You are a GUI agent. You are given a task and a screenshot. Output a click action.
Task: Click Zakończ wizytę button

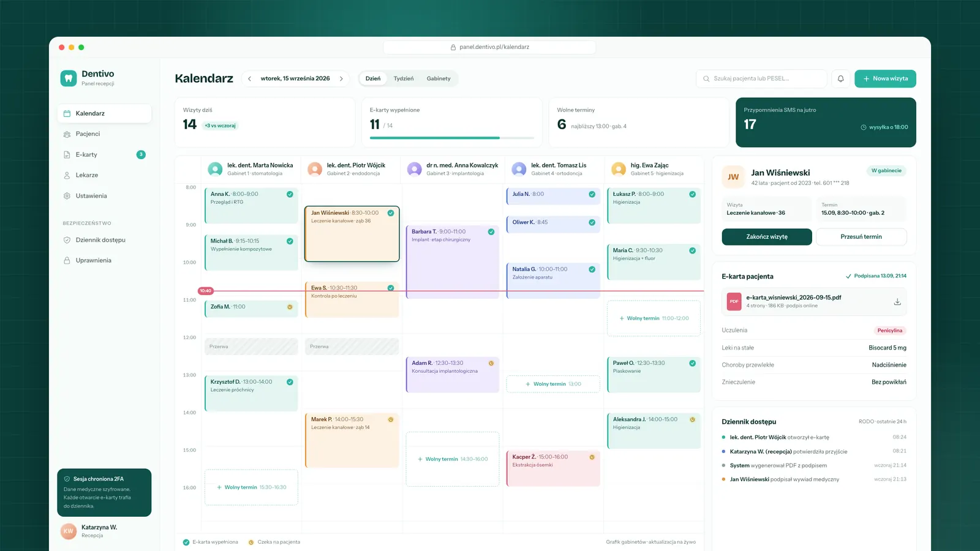coord(767,237)
